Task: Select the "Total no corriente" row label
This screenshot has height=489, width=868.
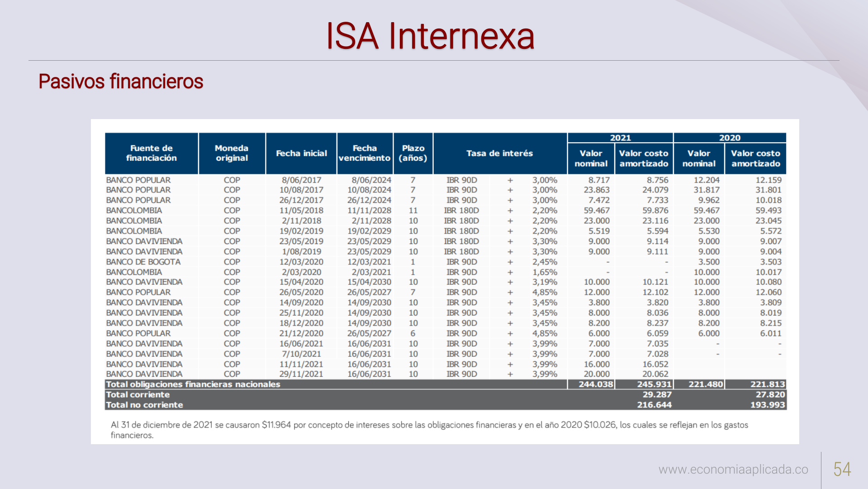Action: [144, 405]
